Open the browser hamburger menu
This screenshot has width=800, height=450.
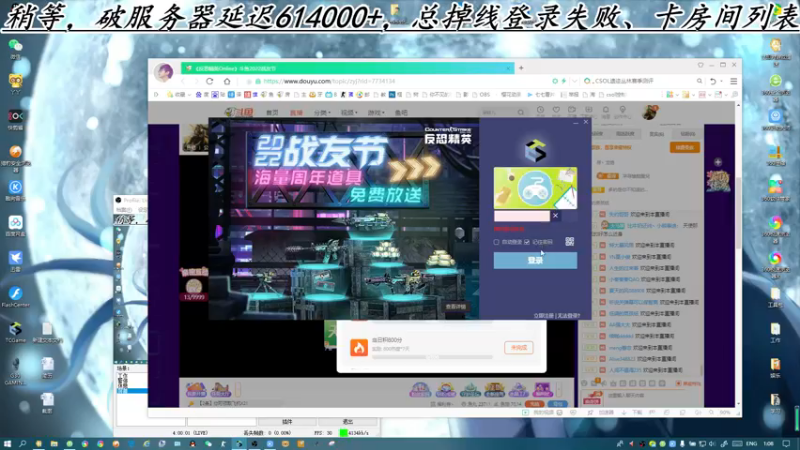(734, 81)
